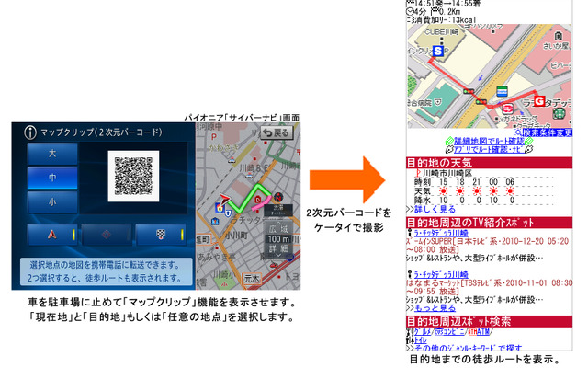Screen dimensions: 588x368
Task: Toggle the checkered flag destination button
Action: click(161, 235)
